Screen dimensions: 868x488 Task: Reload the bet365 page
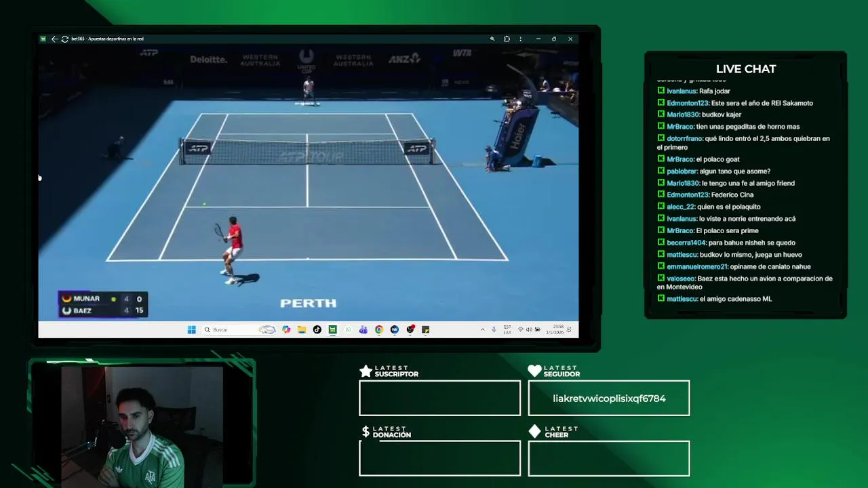tap(64, 39)
